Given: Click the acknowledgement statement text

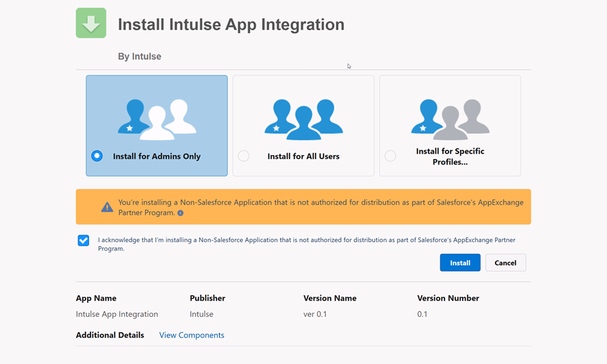Looking at the screenshot, I should (307, 244).
